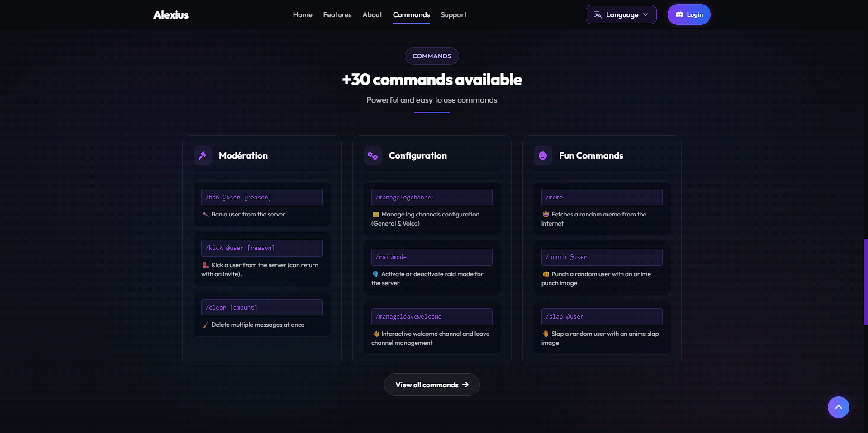Image resolution: width=868 pixels, height=433 pixels.
Task: Click the Alexius logo
Action: (171, 14)
